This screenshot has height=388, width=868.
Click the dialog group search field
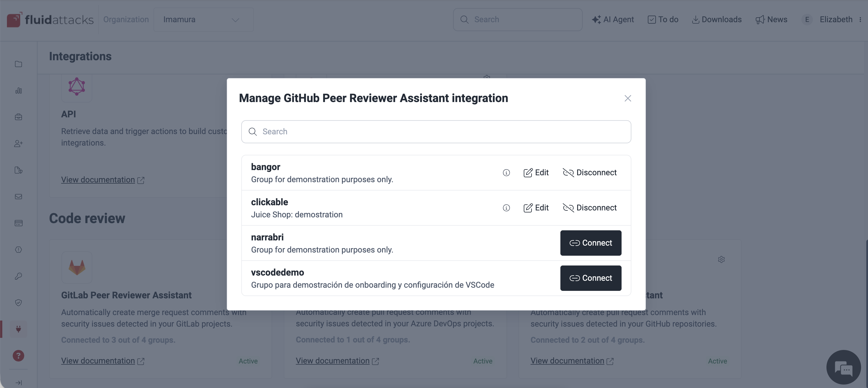[436, 131]
